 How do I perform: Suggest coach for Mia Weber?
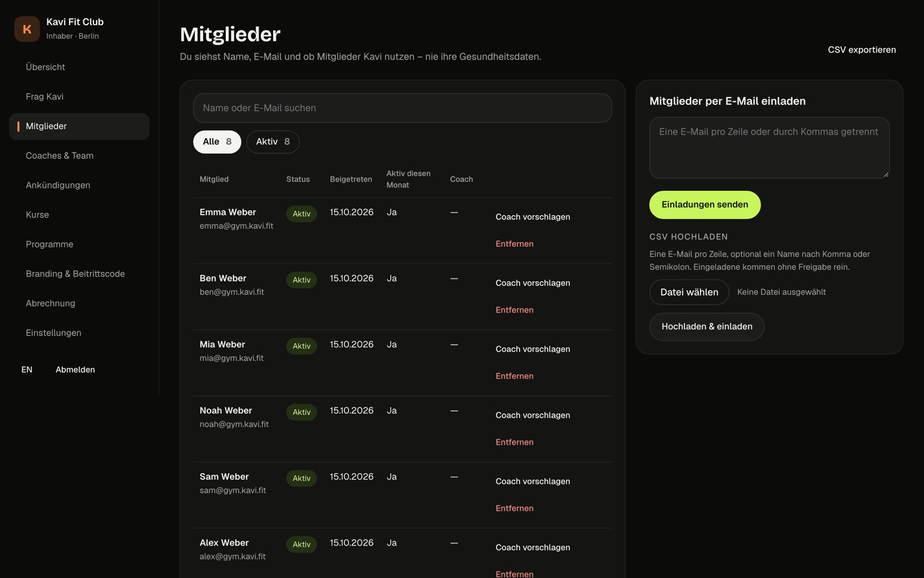point(532,349)
